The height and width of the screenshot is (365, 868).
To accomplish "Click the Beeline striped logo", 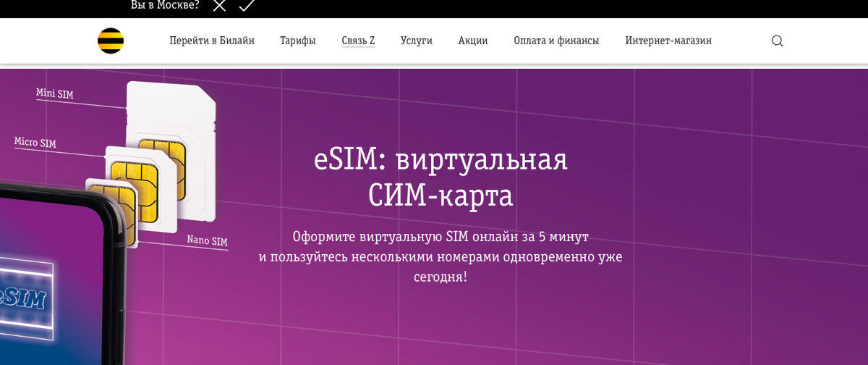I will [x=111, y=41].
